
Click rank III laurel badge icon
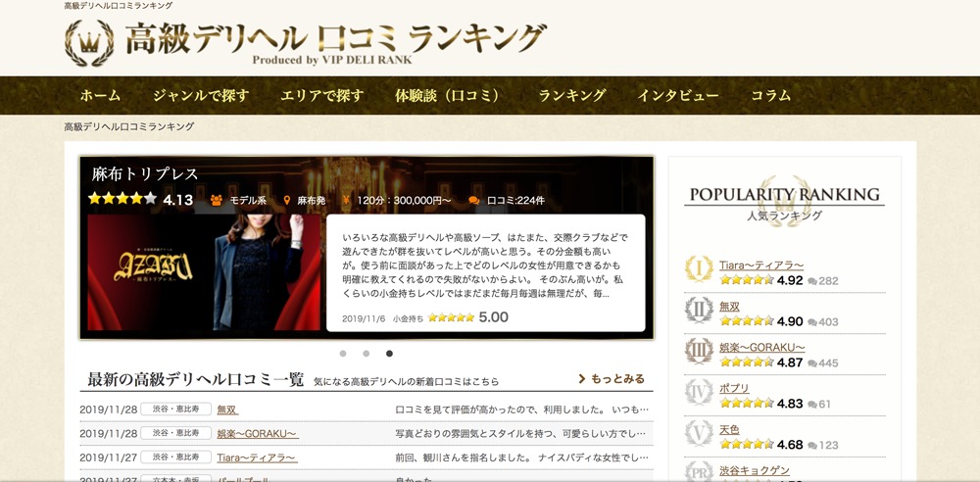(699, 352)
